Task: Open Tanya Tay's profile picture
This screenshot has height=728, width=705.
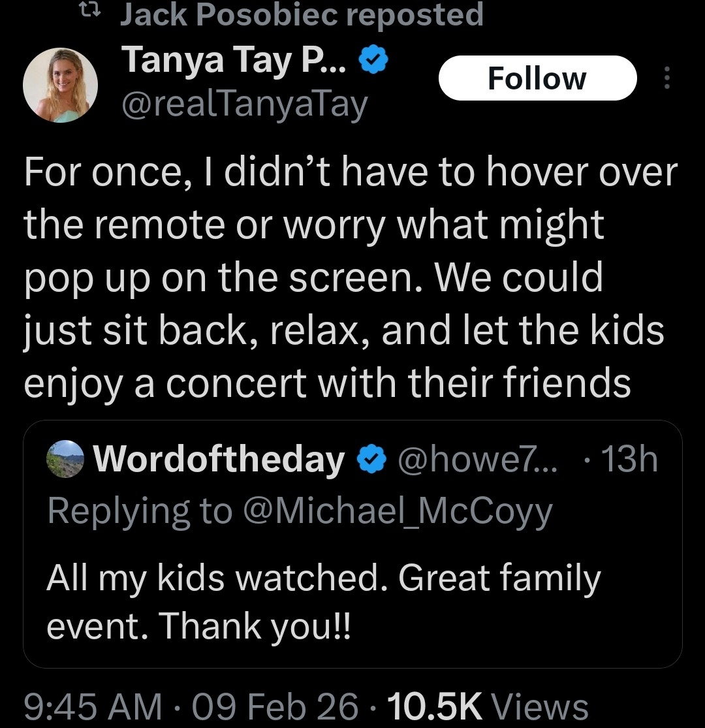Action: pos(60,85)
